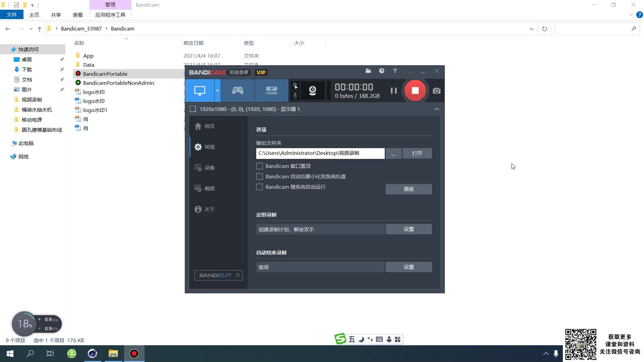Browse output folder with ... button

(393, 153)
